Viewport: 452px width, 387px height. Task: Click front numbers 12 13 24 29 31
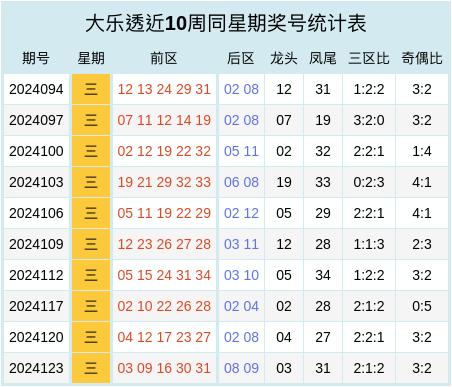coord(164,89)
